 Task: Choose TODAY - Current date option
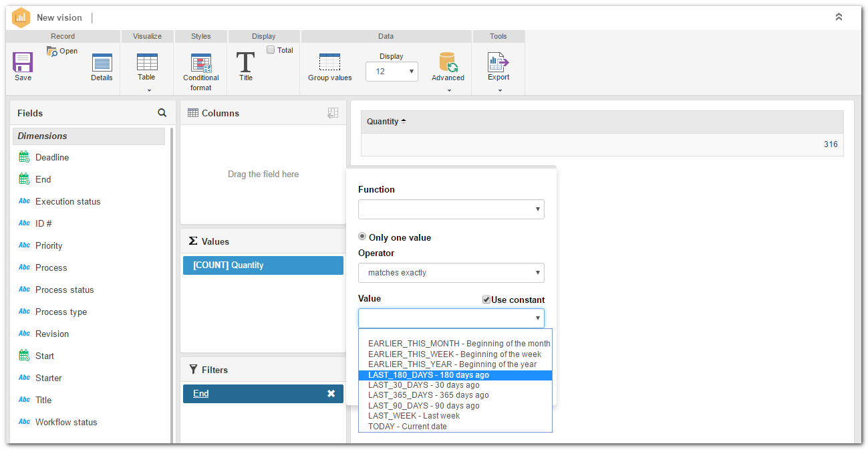(455, 427)
